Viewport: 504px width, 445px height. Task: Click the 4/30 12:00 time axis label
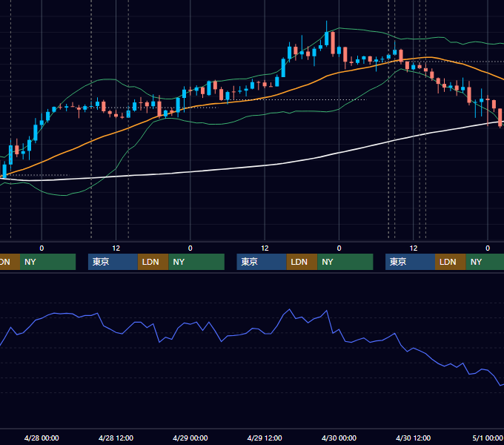click(413, 438)
